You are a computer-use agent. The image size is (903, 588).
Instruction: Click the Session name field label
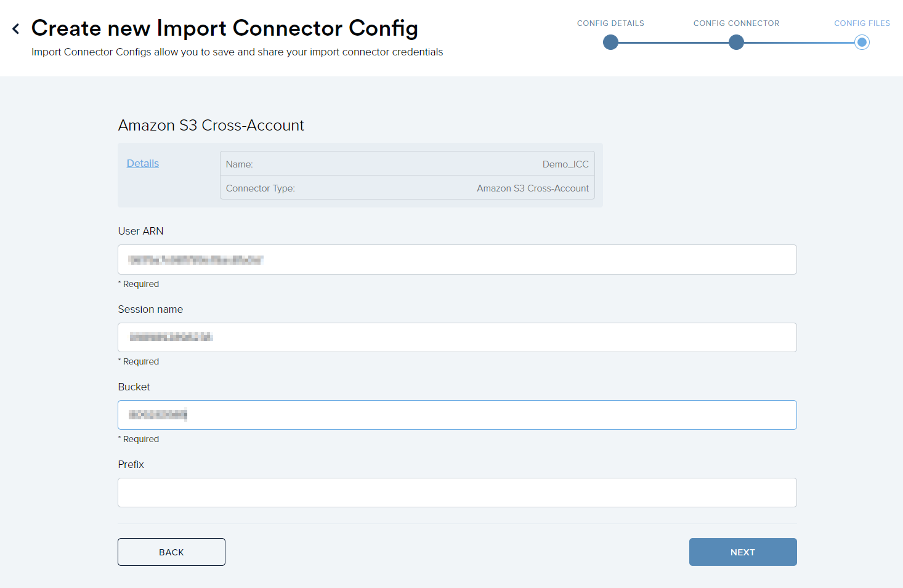tap(150, 309)
